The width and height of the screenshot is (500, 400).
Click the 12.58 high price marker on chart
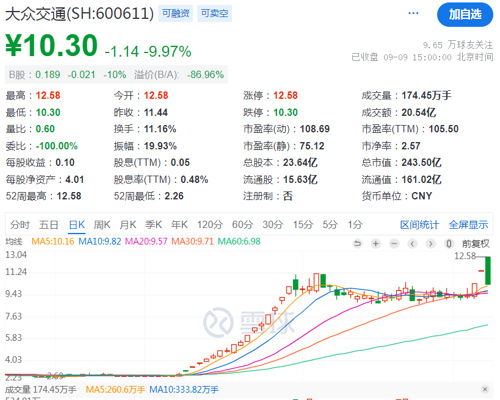(465, 256)
